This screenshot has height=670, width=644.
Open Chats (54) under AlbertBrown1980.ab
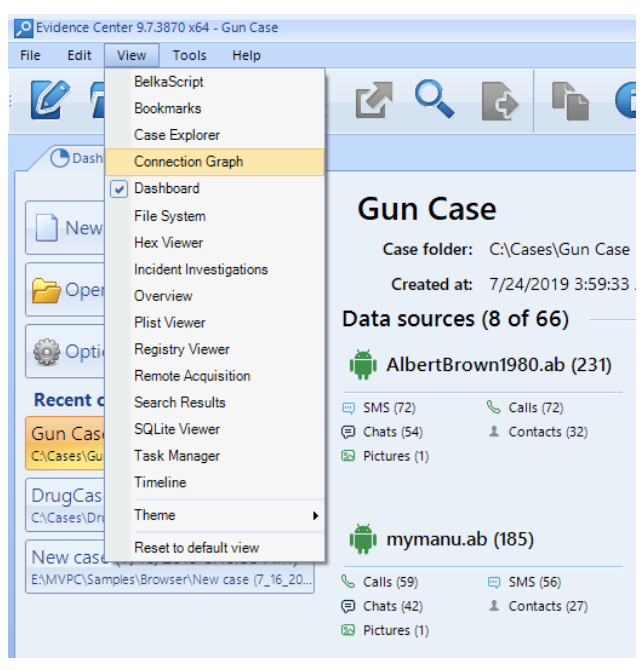[x=393, y=432]
